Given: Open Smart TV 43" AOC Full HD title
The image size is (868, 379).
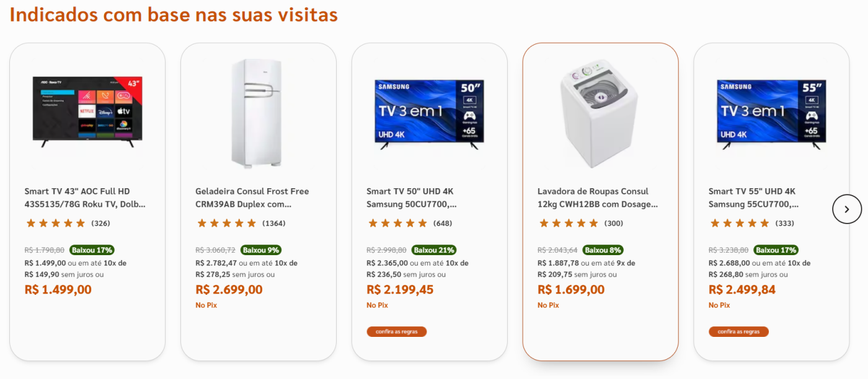Looking at the screenshot, I should (85, 198).
